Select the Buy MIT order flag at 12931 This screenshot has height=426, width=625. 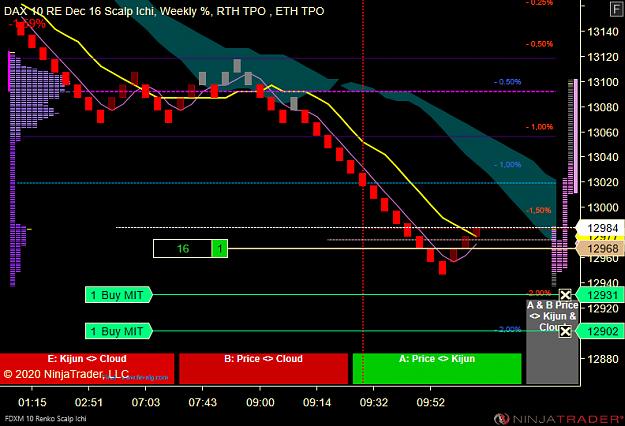[118, 295]
